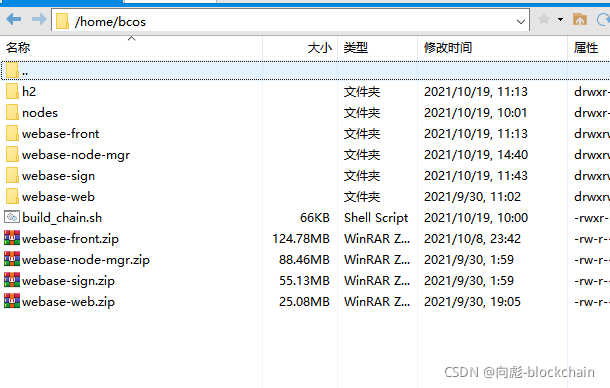Click the Shell Script type cell
Image resolution: width=610 pixels, height=388 pixels.
(376, 218)
